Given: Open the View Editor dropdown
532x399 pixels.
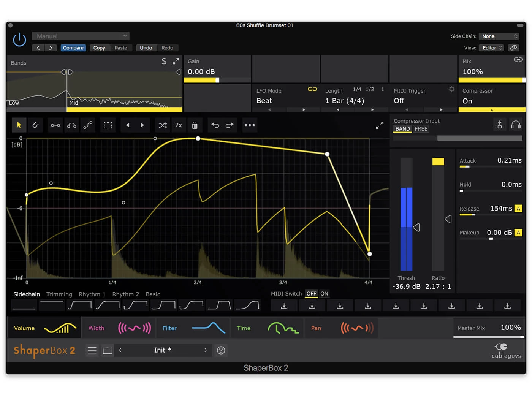Looking at the screenshot, I should coord(492,48).
